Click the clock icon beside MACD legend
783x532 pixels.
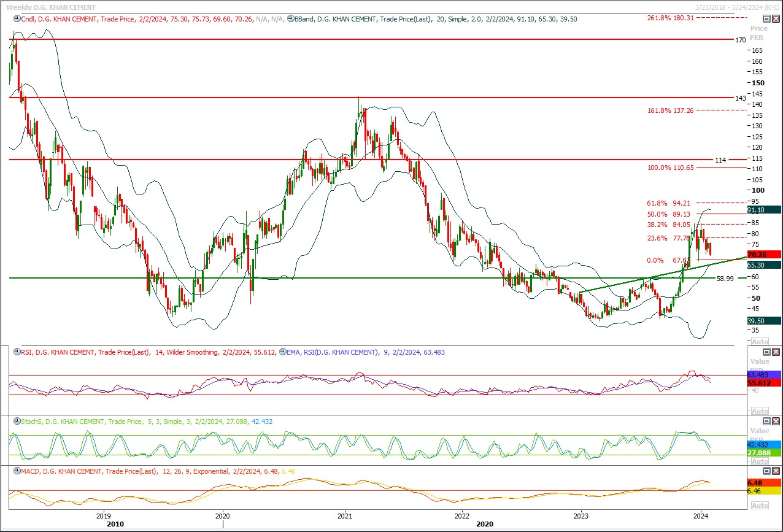click(x=17, y=471)
